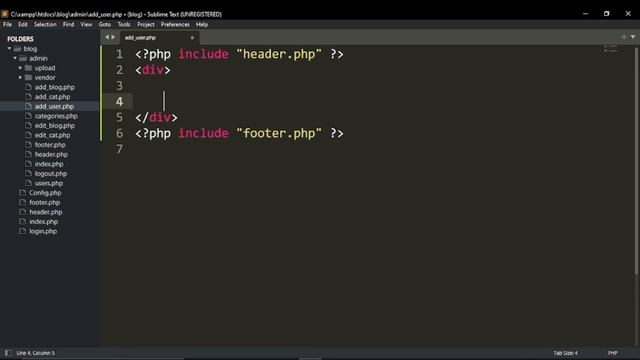Click the vertical editor scrollbar

(636, 161)
